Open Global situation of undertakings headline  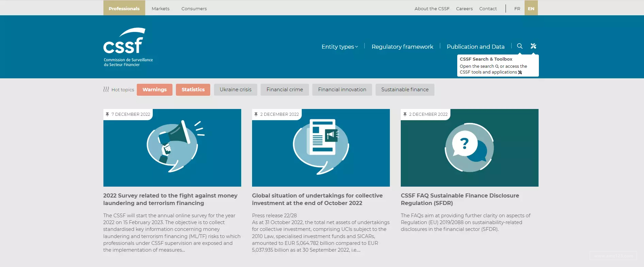pyautogui.click(x=317, y=199)
